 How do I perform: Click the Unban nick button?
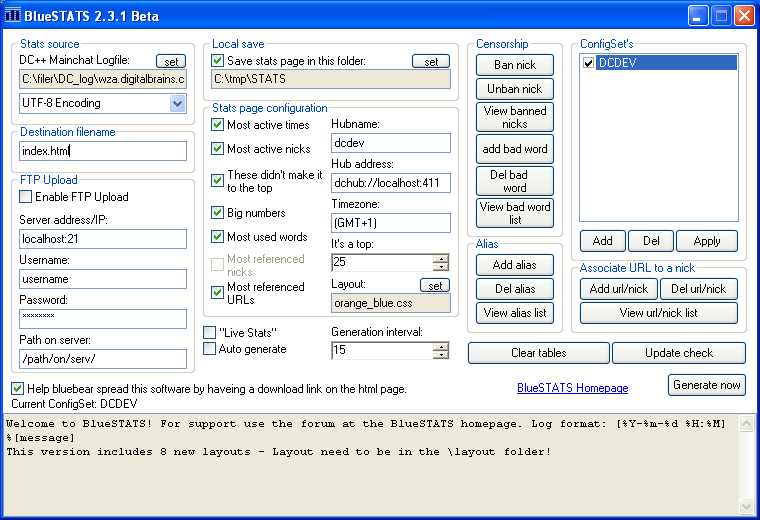click(x=515, y=89)
